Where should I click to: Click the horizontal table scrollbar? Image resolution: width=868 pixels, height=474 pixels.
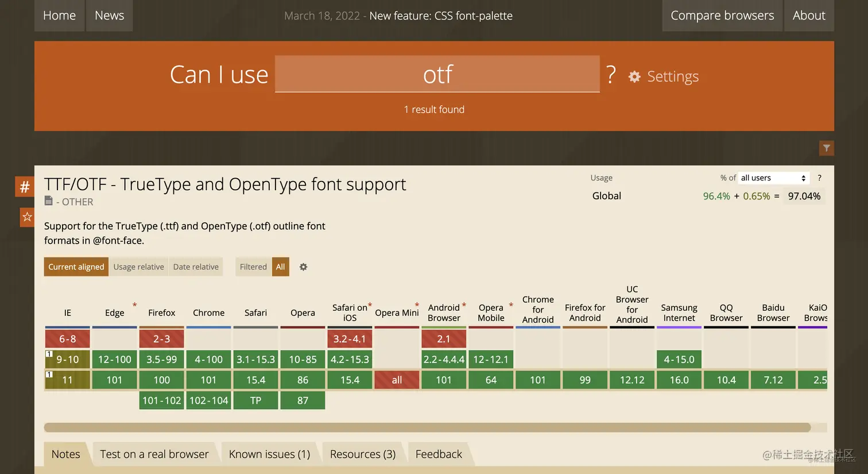[427, 427]
